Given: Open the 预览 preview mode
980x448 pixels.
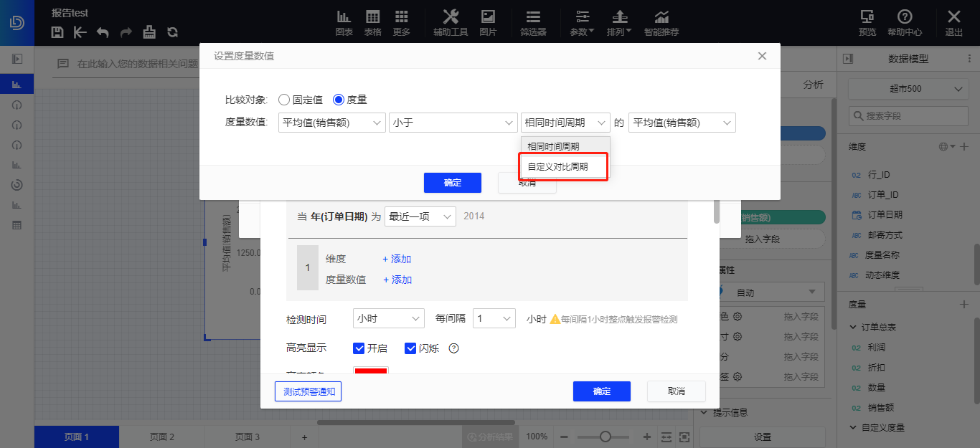Looking at the screenshot, I should (x=867, y=22).
